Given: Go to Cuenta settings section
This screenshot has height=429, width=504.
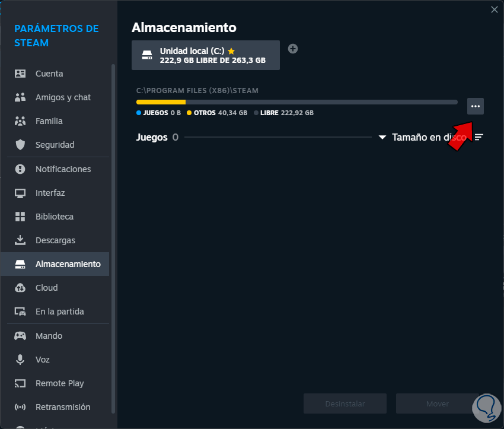Looking at the screenshot, I should point(49,74).
